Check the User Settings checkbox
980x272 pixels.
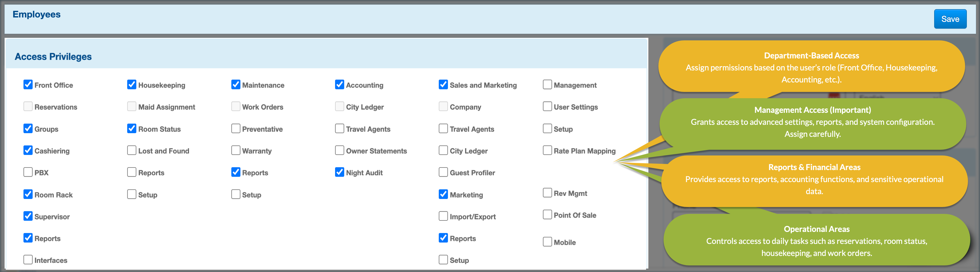547,107
